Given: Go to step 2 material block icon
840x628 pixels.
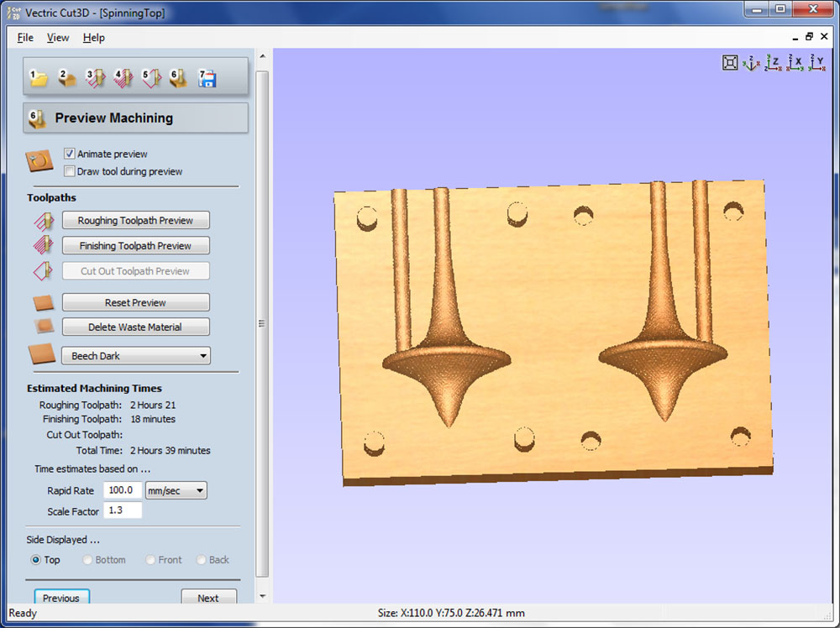Looking at the screenshot, I should pos(66,78).
